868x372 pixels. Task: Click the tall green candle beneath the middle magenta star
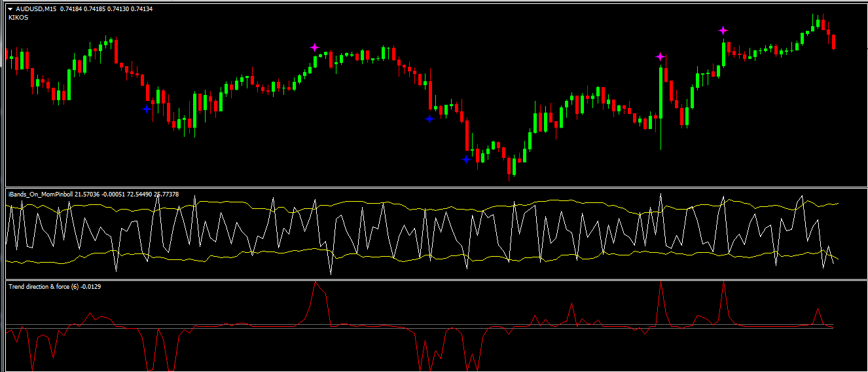660,92
